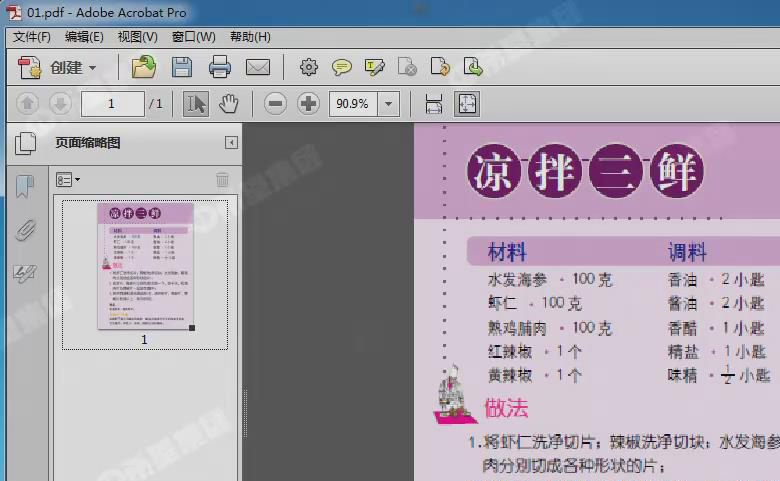Screen dimensions: 780x481
Task: Open a file with the folder icon
Action: pyautogui.click(x=144, y=68)
